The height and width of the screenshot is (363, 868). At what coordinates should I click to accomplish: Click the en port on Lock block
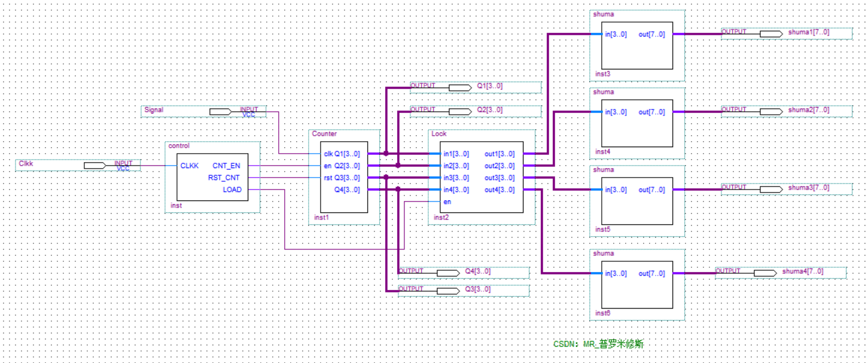tap(446, 202)
